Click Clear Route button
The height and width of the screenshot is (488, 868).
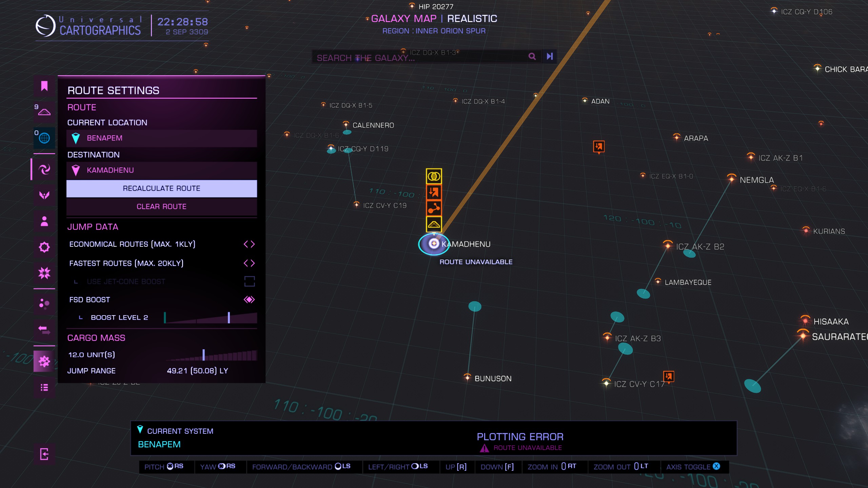point(161,207)
